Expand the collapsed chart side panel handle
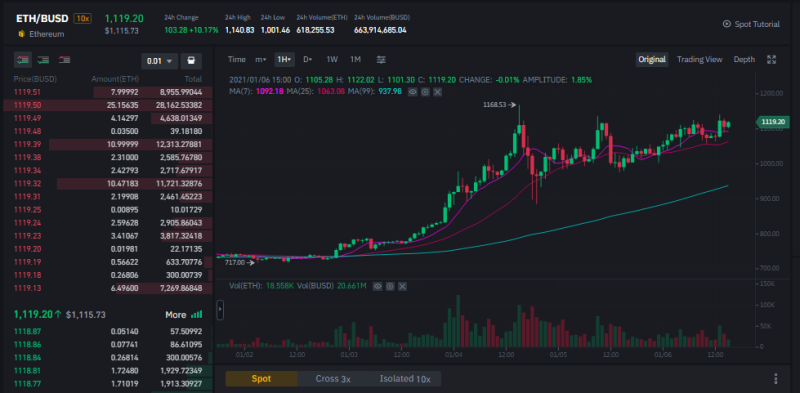The height and width of the screenshot is (393, 800). tap(220, 309)
